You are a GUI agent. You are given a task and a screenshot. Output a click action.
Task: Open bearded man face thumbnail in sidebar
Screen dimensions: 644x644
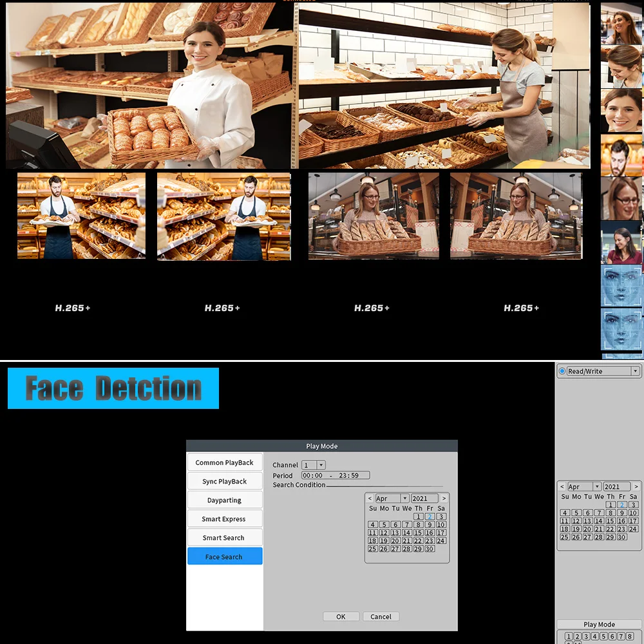tap(621, 155)
